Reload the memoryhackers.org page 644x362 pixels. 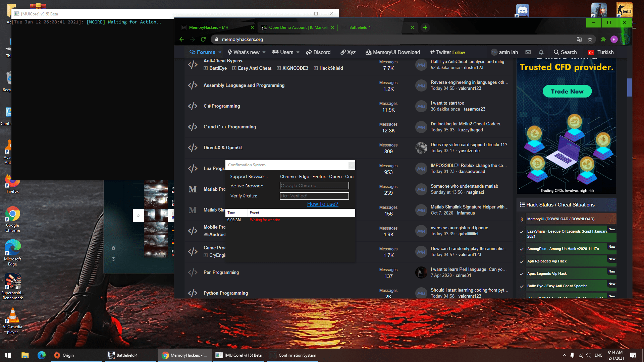click(x=203, y=39)
